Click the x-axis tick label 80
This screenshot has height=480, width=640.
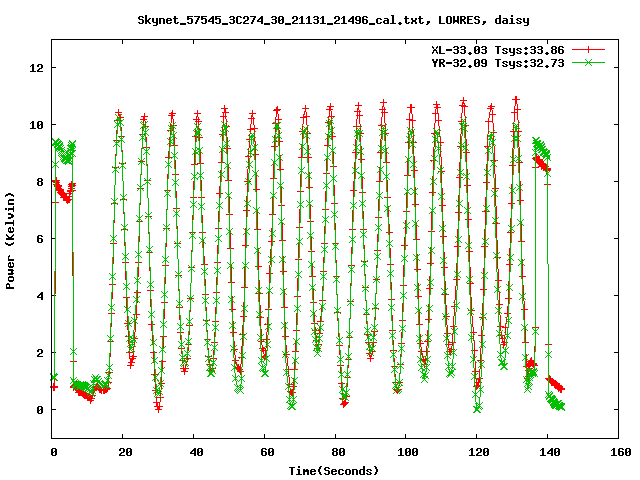tap(338, 452)
